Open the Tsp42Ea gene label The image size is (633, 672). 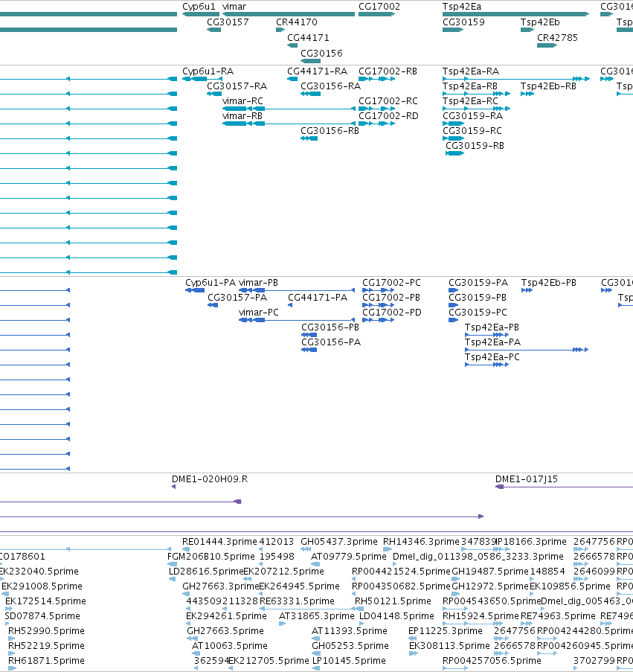462,7
